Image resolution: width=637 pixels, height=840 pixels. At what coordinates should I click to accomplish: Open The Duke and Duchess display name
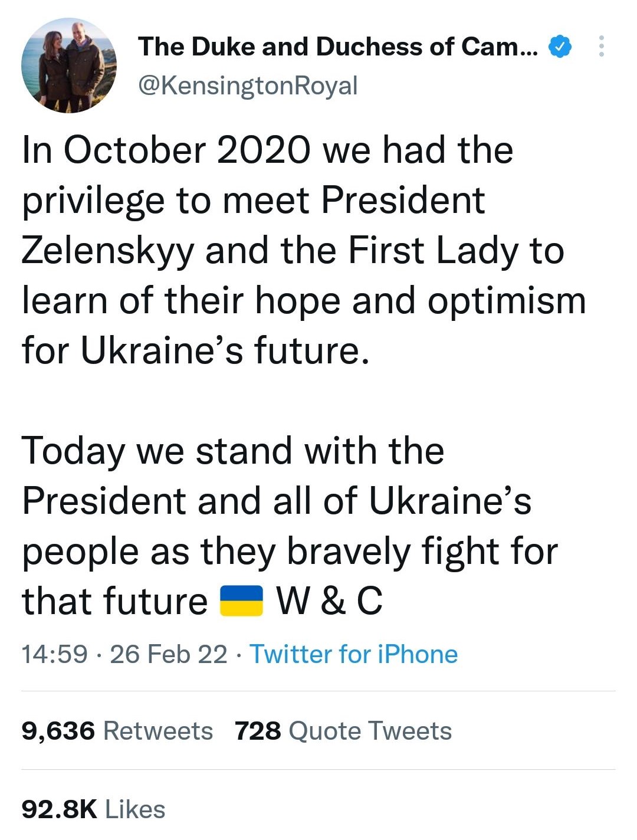pos(337,47)
